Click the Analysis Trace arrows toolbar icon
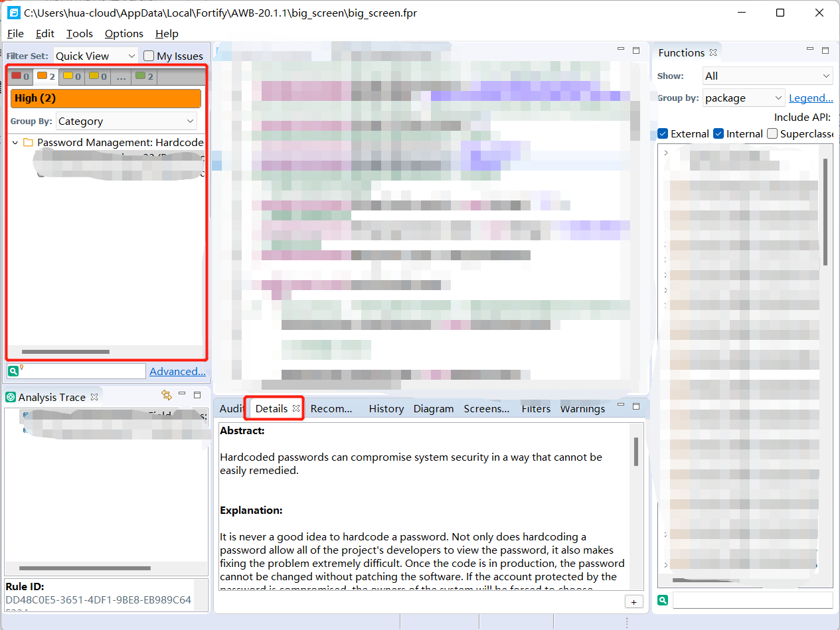 click(x=167, y=395)
